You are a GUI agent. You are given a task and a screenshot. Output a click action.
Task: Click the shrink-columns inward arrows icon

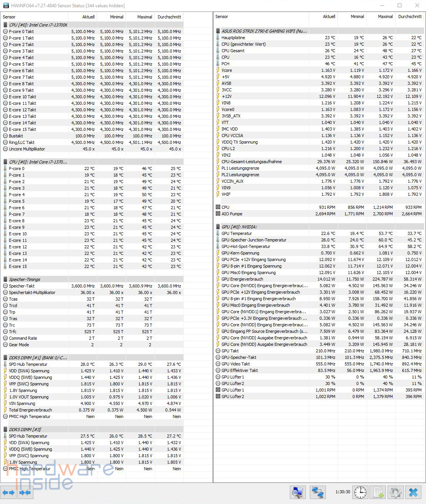(x=25, y=492)
